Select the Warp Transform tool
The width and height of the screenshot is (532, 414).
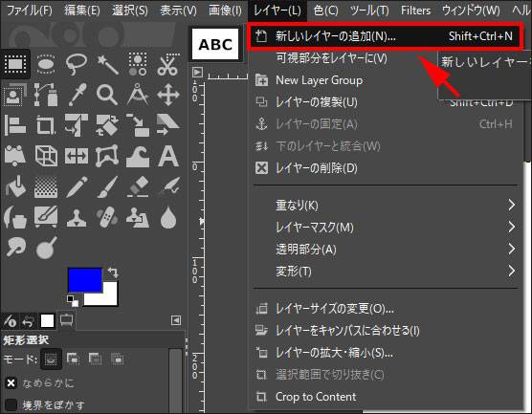coord(138,156)
